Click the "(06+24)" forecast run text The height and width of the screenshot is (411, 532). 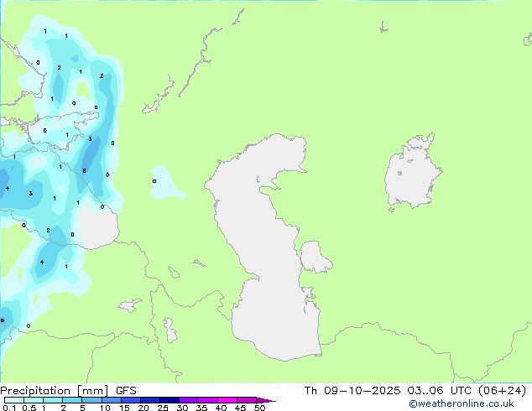coord(502,391)
